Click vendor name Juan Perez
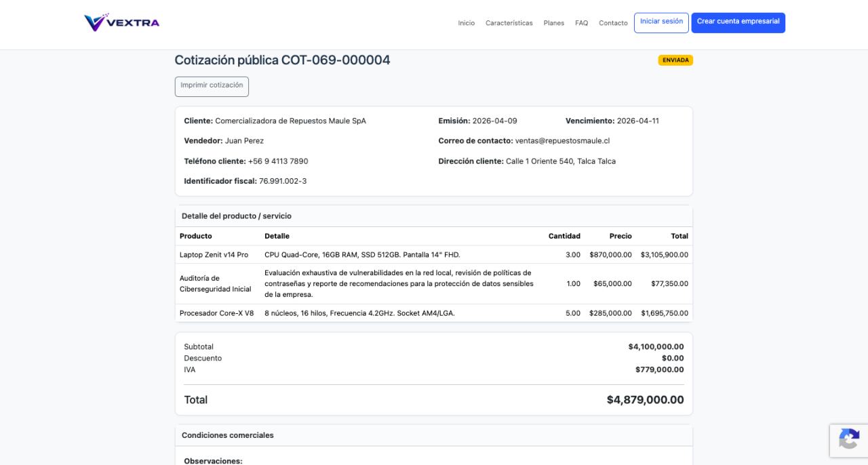Screen dimensions: 868x465 (244, 141)
